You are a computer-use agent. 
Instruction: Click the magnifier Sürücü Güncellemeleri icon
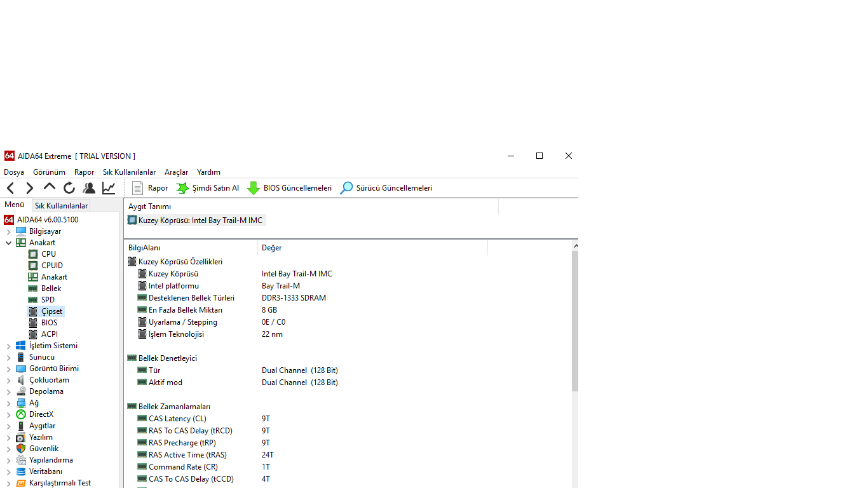(346, 188)
